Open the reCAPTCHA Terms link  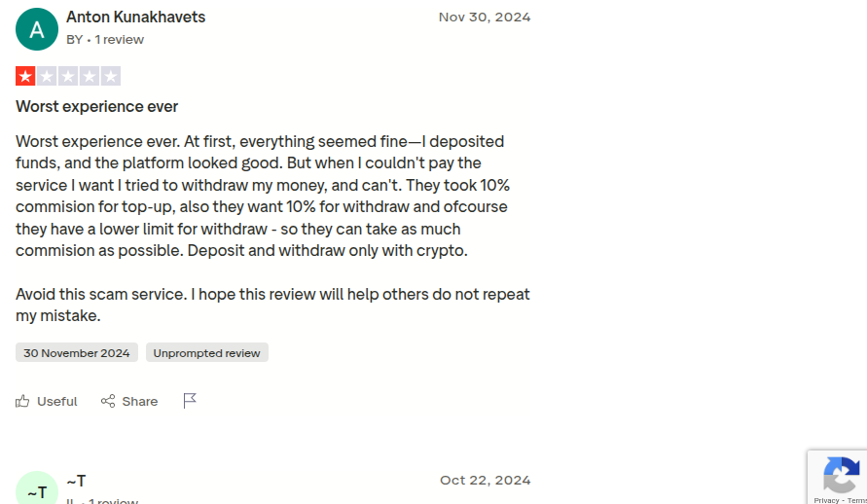click(857, 500)
